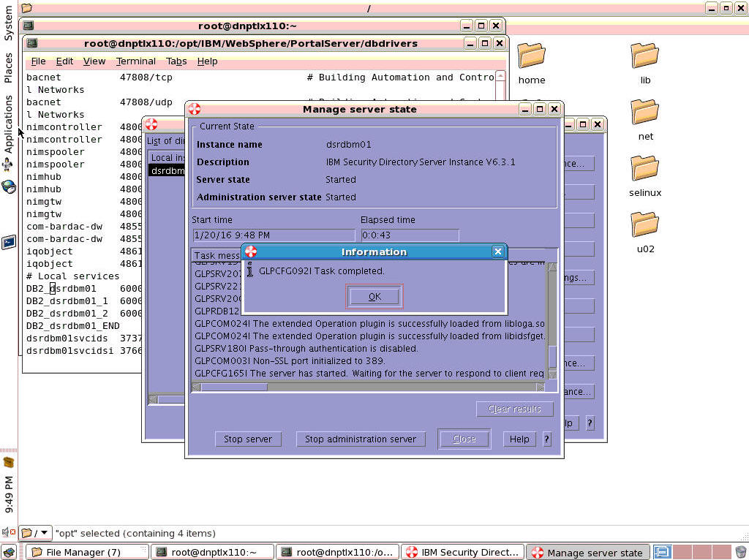Open the Terminal menu
The image size is (749, 560).
135,61
